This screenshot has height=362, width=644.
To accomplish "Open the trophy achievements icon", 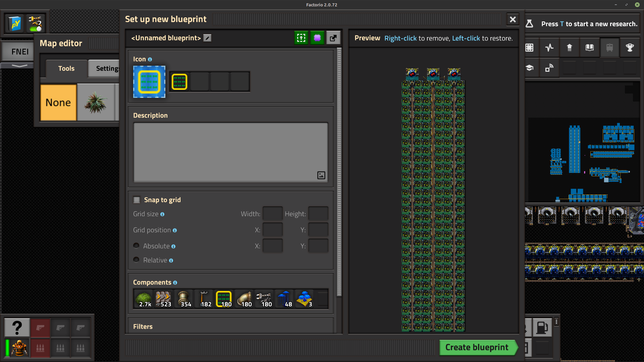I will point(630,48).
